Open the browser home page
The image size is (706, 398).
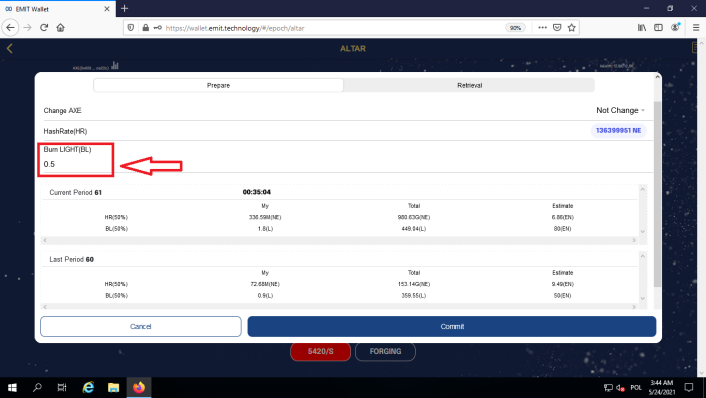60,27
